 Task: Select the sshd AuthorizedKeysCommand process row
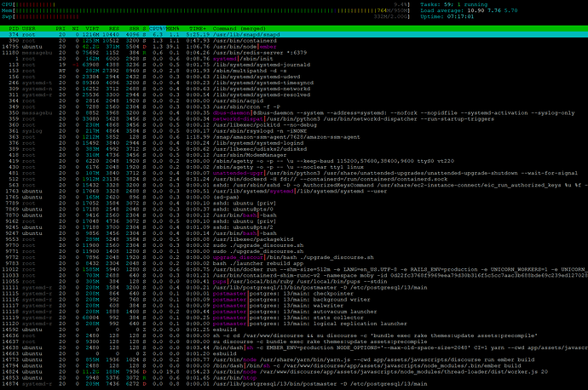tap(294, 185)
